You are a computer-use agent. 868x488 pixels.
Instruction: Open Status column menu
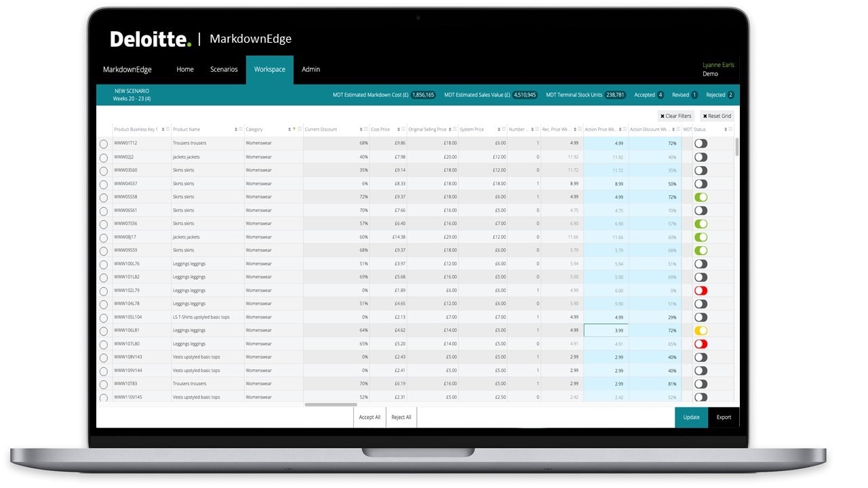click(x=730, y=129)
